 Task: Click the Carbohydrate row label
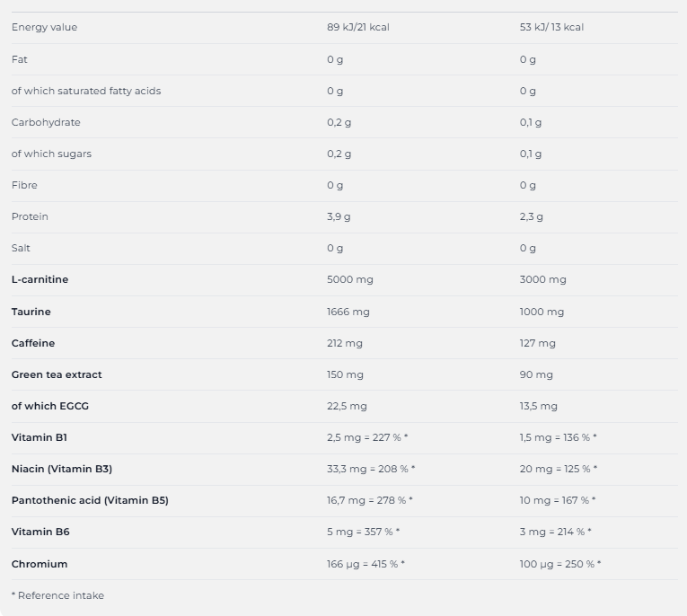46,122
